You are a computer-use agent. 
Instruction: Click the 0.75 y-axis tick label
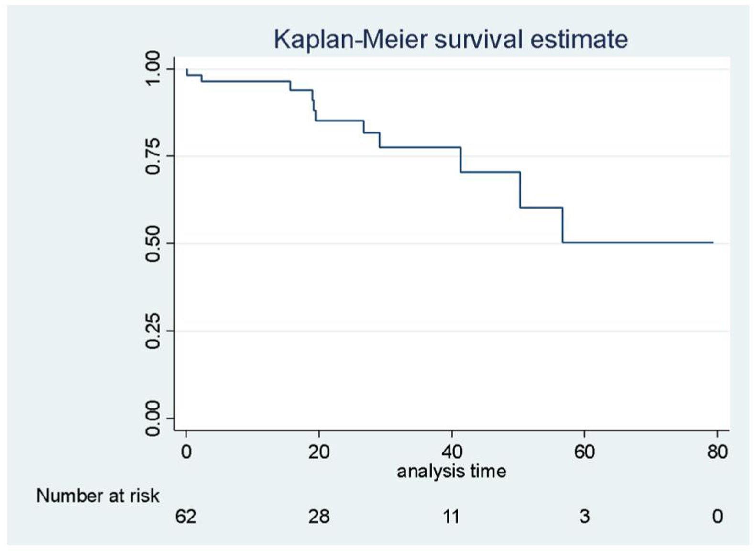[x=153, y=156]
